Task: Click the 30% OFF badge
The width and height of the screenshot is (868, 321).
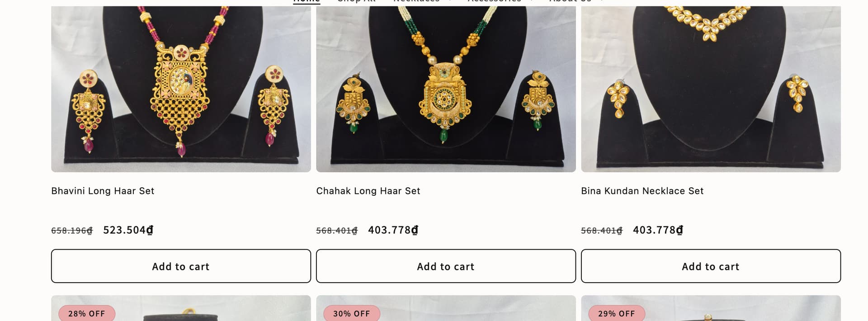Action: point(351,313)
